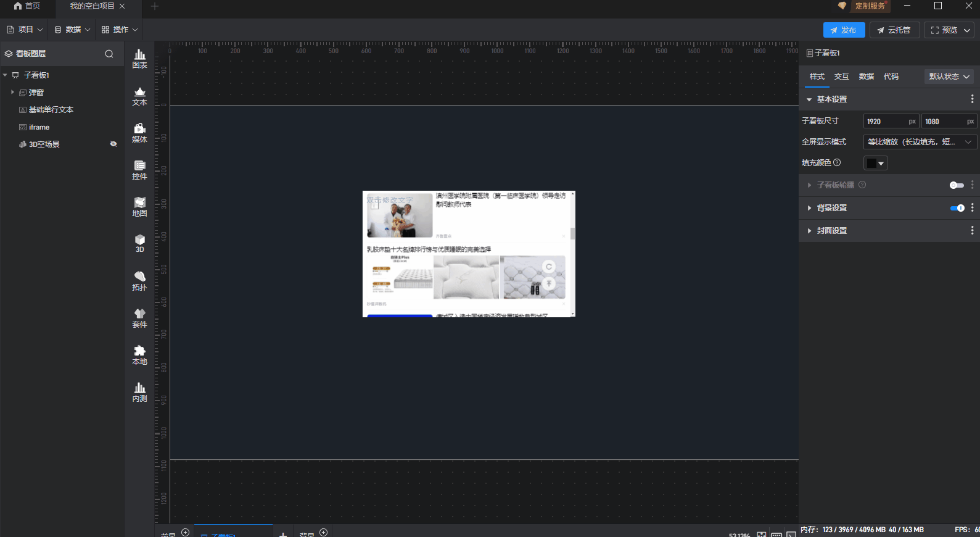Open the 文本 (text) component panel
This screenshot has height=537, width=980.
click(140, 96)
